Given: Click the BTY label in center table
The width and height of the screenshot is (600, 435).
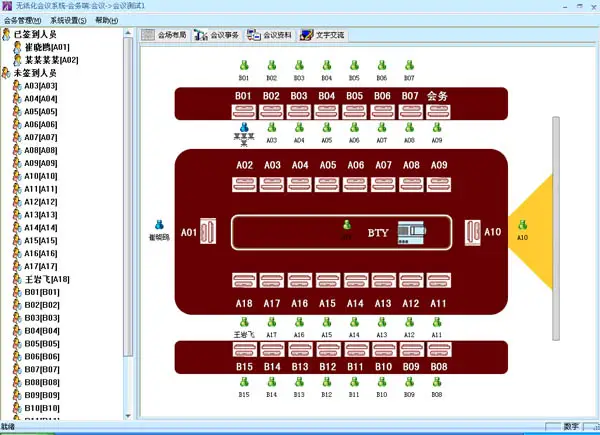Looking at the screenshot, I should pos(378,233).
